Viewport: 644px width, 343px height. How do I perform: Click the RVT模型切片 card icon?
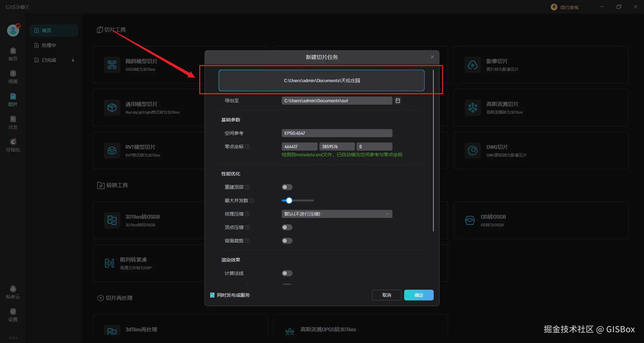(x=112, y=151)
